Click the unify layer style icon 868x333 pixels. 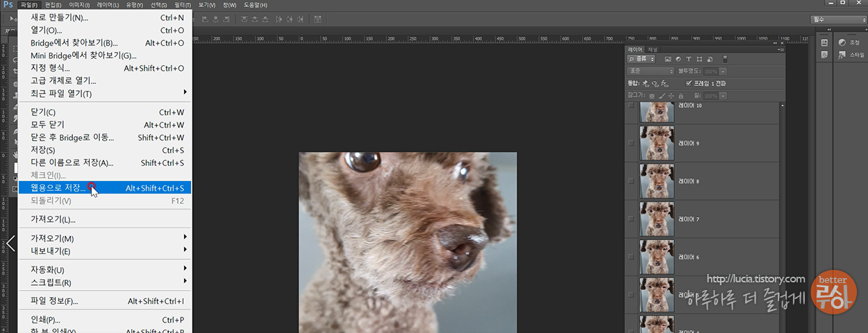(x=665, y=84)
